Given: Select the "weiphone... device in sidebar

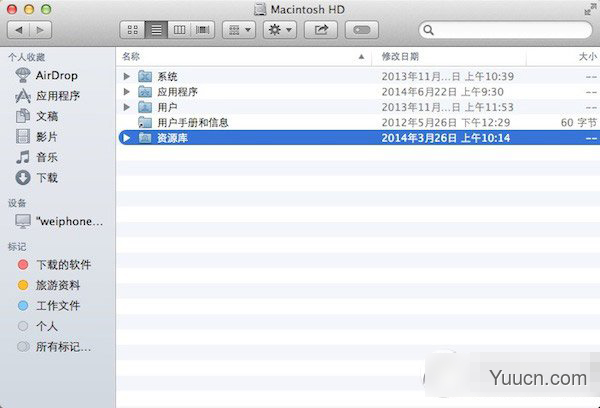Looking at the screenshot, I should click(59, 221).
